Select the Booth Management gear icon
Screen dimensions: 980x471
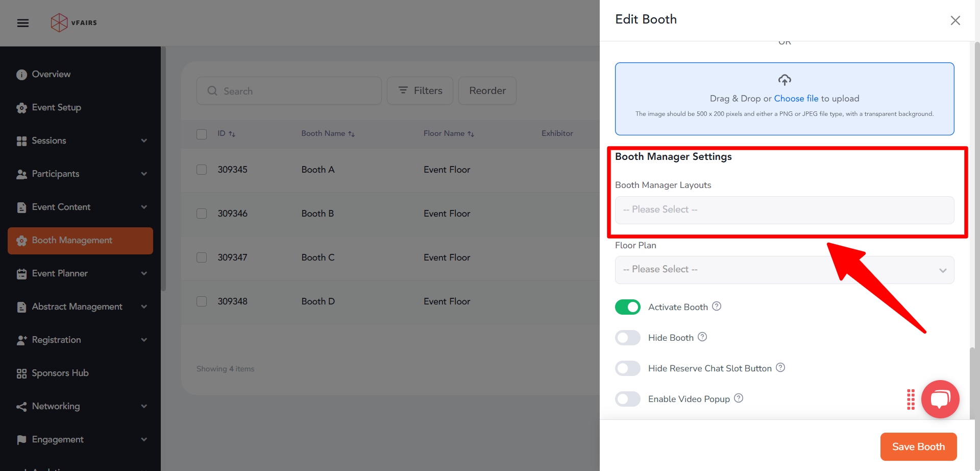point(21,240)
